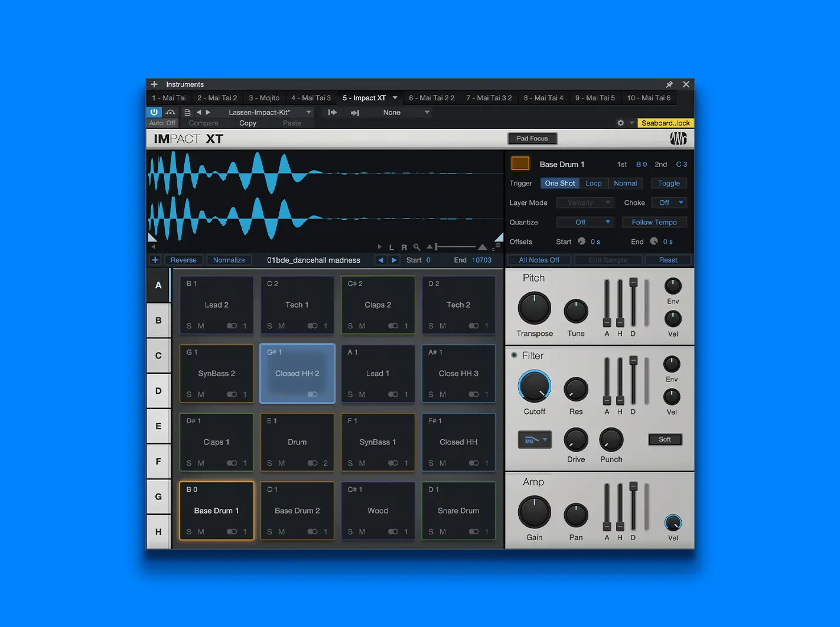840x627 pixels.
Task: Select pad bank C
Action: [x=158, y=355]
